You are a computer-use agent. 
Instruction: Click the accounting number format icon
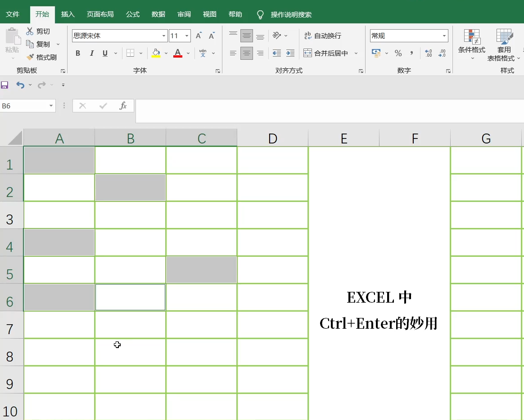376,53
